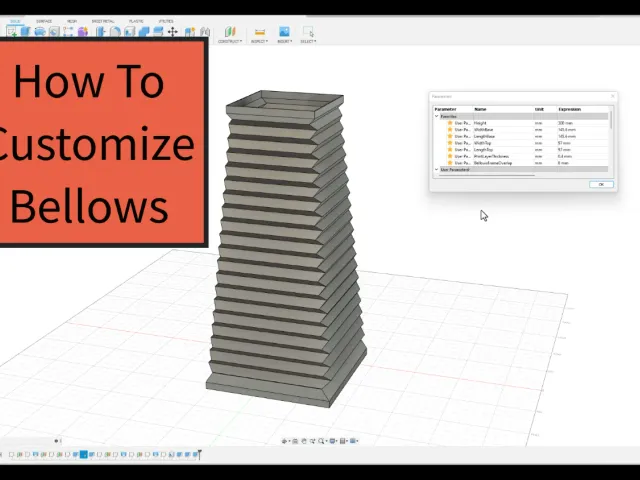This screenshot has width=640, height=480.
Task: Click the Shell tool icon
Action: point(129,31)
